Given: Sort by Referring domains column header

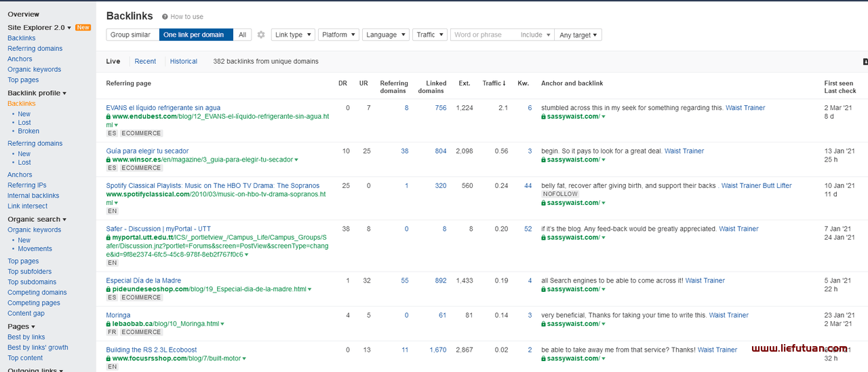Looking at the screenshot, I should click(x=394, y=87).
